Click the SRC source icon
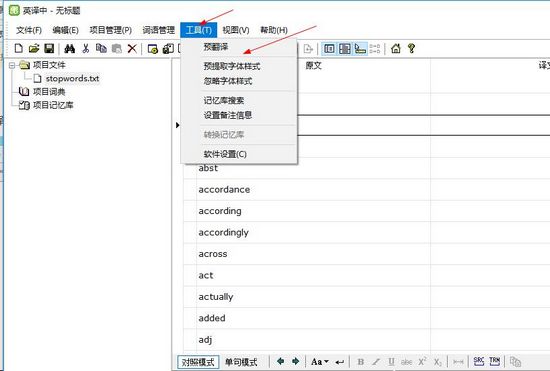This screenshot has width=550, height=371. [479, 361]
